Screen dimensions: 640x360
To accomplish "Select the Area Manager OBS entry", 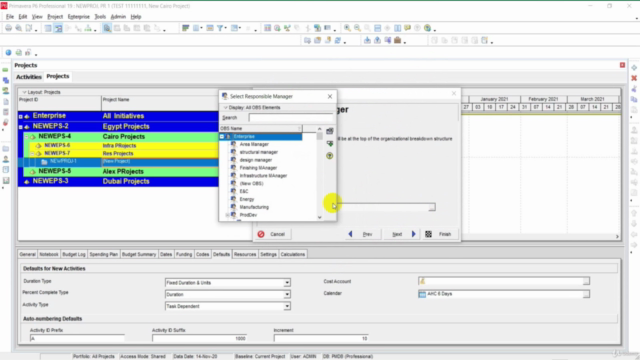I will point(254,144).
